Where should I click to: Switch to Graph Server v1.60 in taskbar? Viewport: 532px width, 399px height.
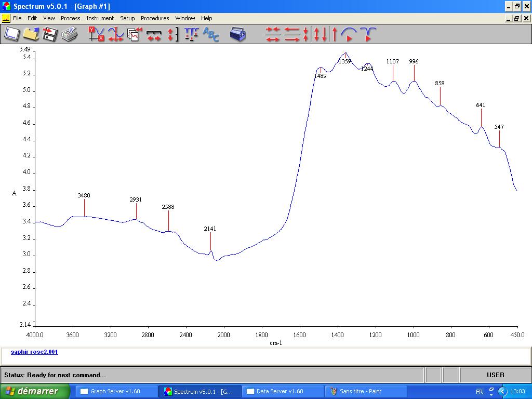click(x=116, y=391)
